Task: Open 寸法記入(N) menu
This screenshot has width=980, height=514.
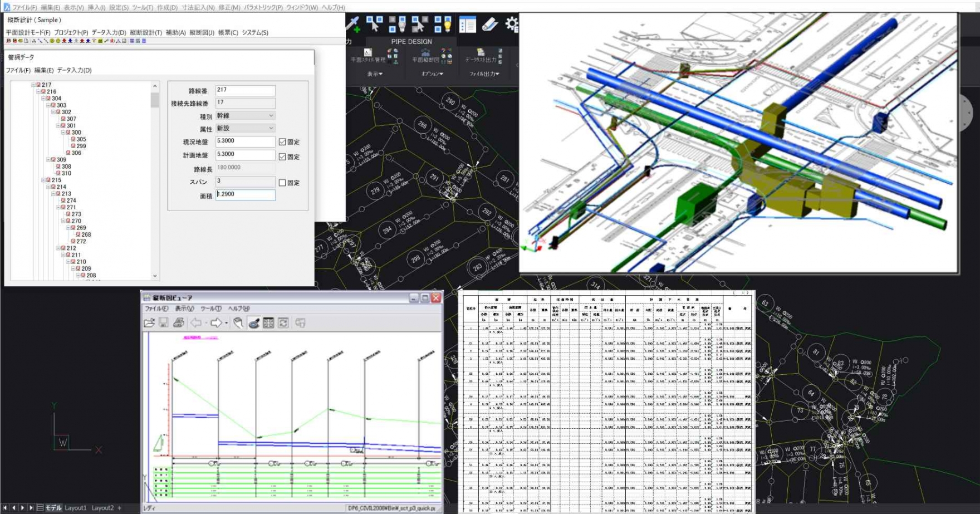Action: (x=198, y=7)
